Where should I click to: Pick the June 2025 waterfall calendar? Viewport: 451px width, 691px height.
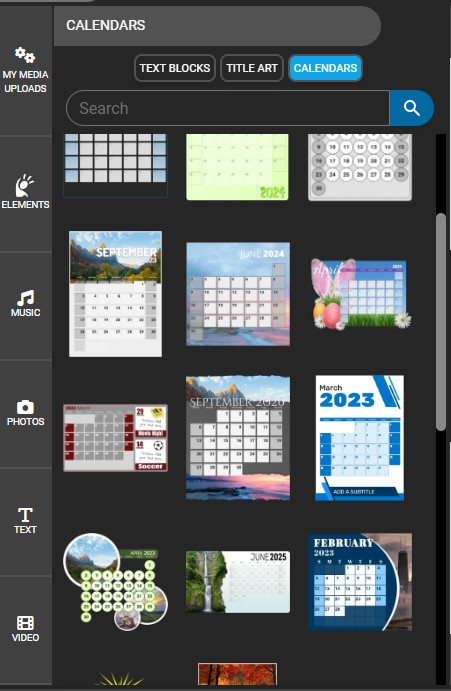coord(238,582)
